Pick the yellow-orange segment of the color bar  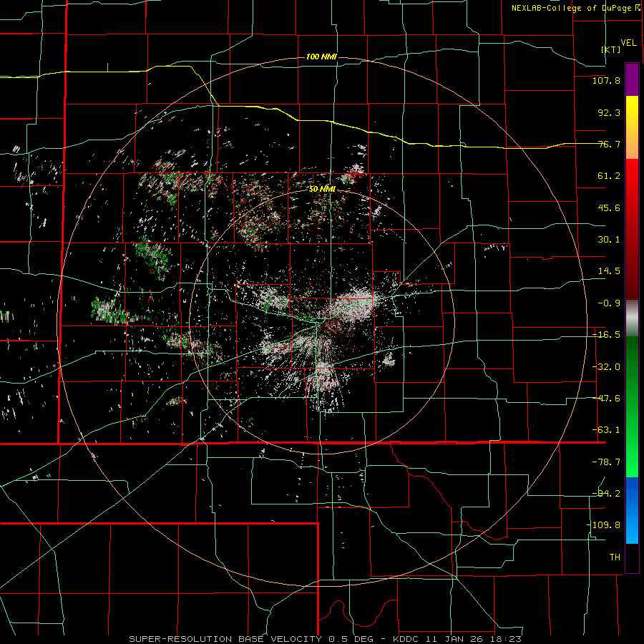(632, 127)
